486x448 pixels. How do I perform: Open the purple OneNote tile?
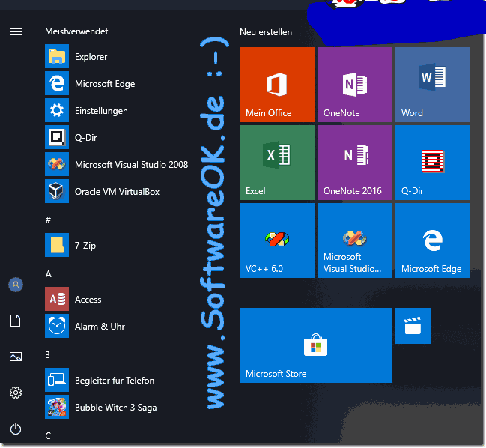click(355, 85)
